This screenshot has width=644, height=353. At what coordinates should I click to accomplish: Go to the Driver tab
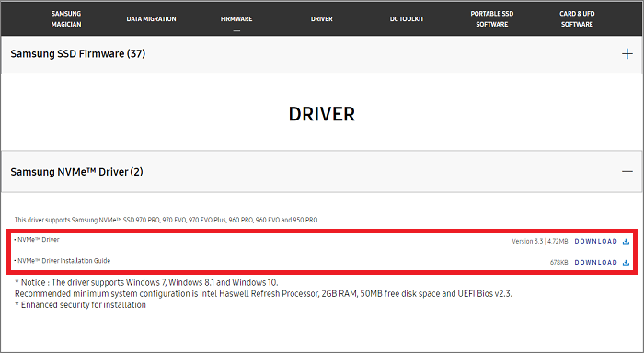tap(322, 19)
